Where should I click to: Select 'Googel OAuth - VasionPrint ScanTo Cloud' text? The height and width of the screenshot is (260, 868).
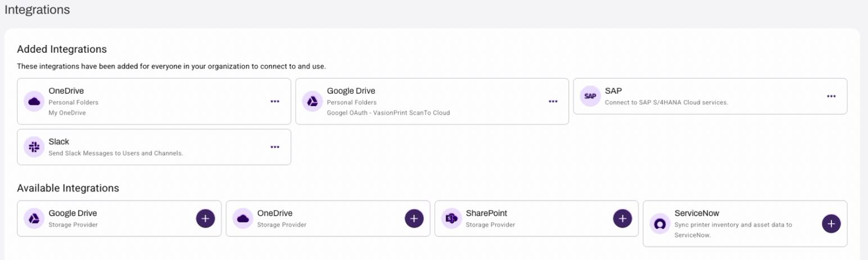pyautogui.click(x=388, y=113)
